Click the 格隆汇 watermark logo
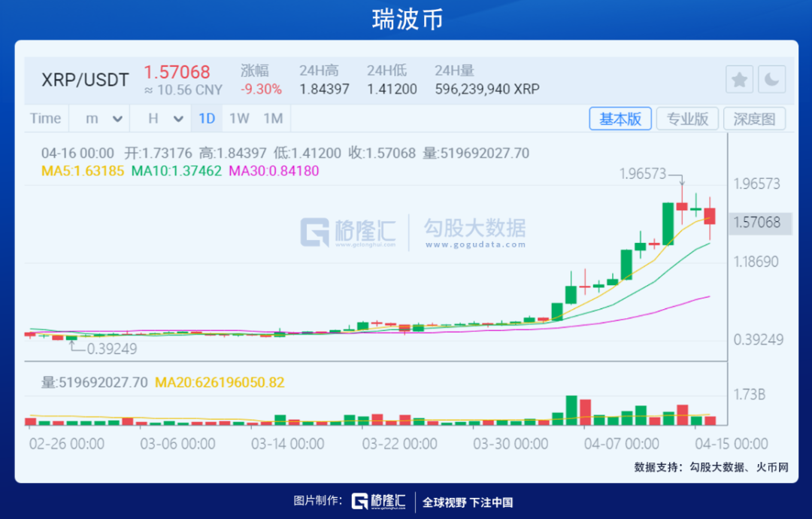The width and height of the screenshot is (812, 519). (348, 232)
